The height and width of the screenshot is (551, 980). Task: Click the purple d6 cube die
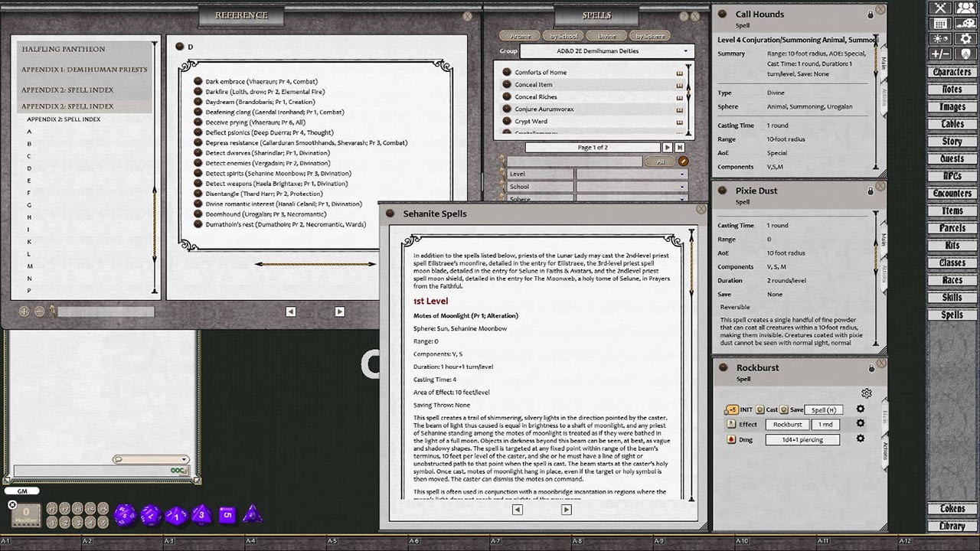click(227, 514)
